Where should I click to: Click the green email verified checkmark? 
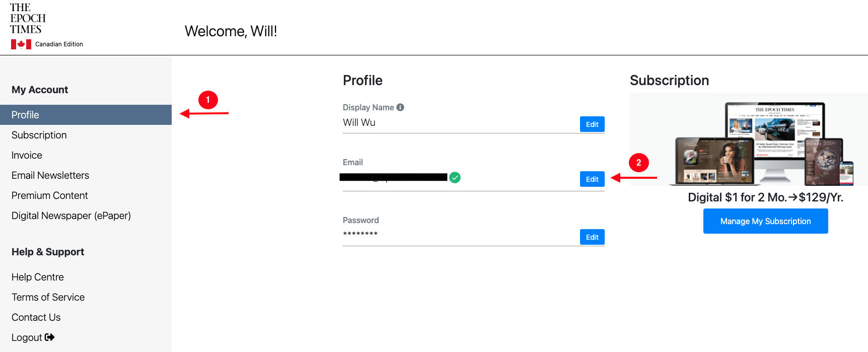tap(455, 177)
